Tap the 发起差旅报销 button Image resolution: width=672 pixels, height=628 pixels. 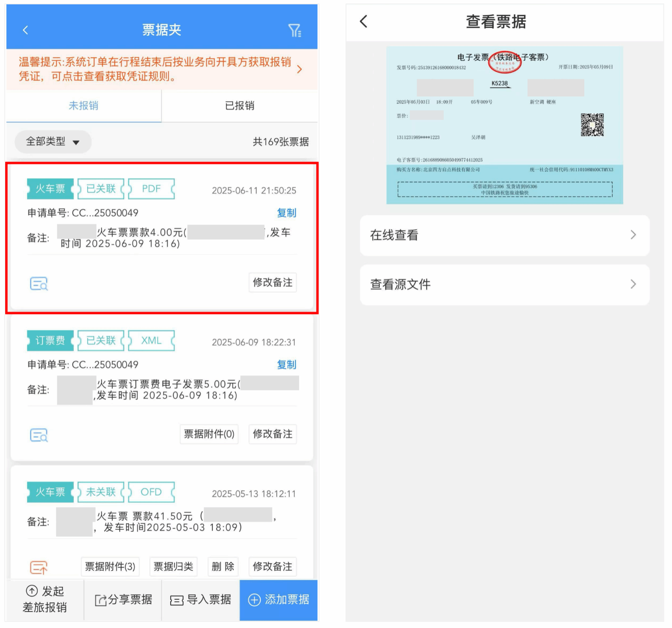[45, 599]
